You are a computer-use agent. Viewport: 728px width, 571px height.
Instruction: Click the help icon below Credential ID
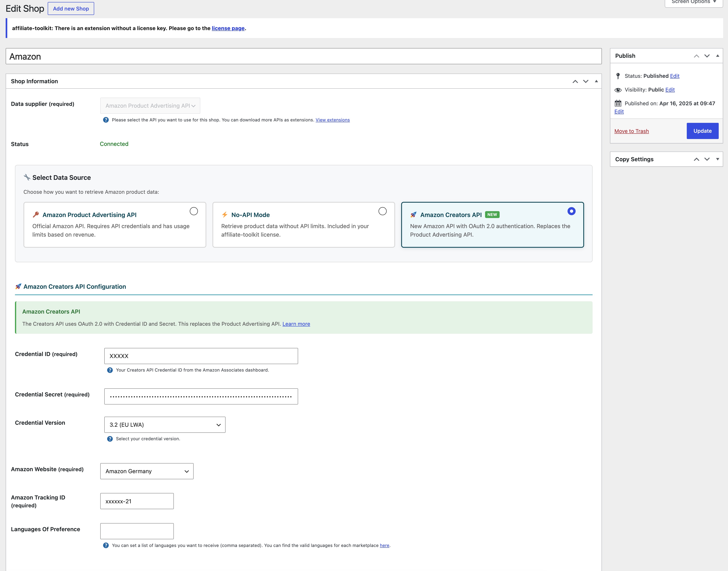[x=110, y=370]
